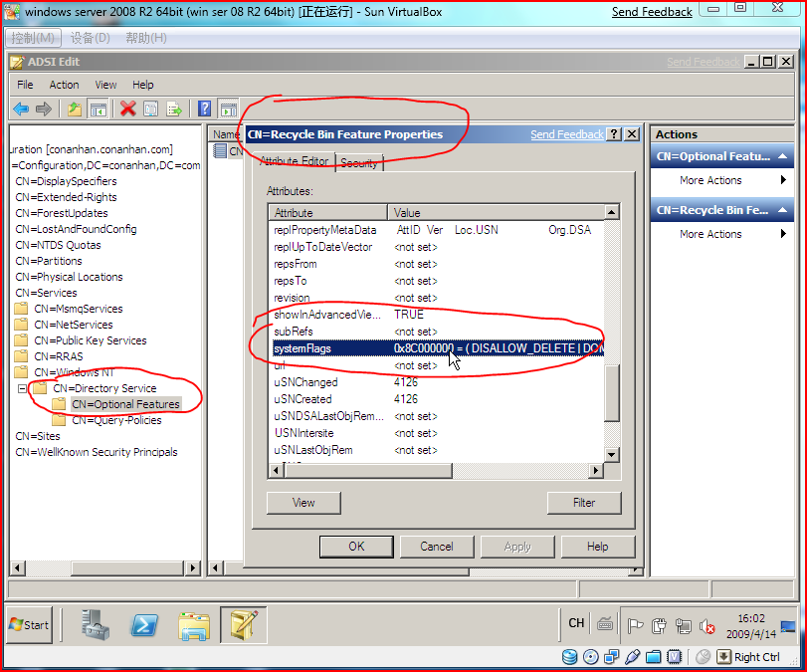Click the dialog's question mark help button
Screen dimensions: 807x672
pos(614,134)
